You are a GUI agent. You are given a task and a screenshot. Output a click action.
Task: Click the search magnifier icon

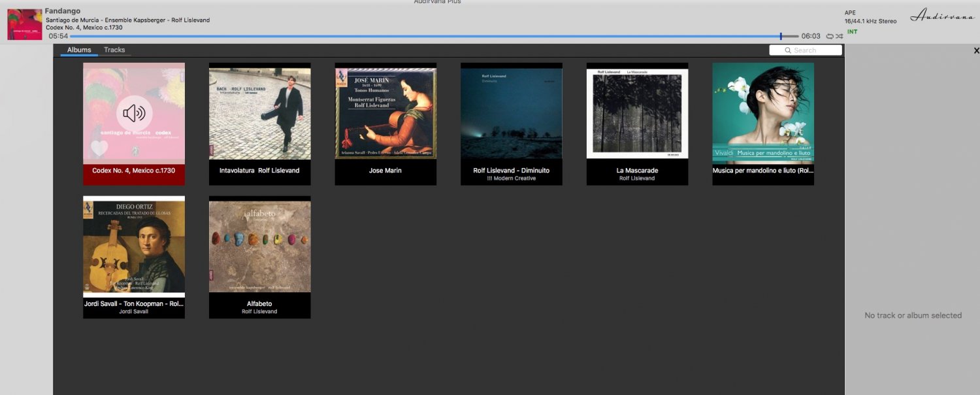788,50
